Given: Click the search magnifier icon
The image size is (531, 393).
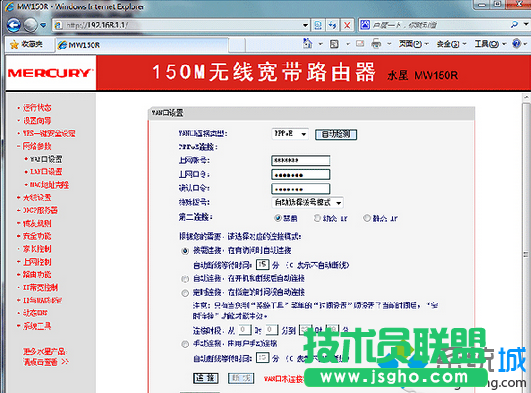Looking at the screenshot, I should coord(514,24).
